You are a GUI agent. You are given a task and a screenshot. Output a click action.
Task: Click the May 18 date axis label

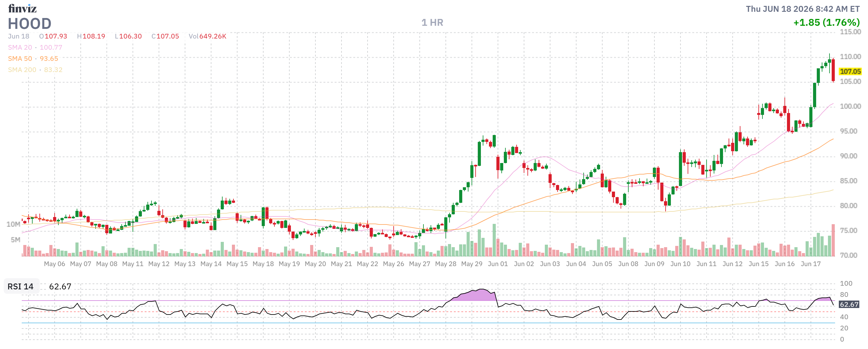pyautogui.click(x=263, y=264)
